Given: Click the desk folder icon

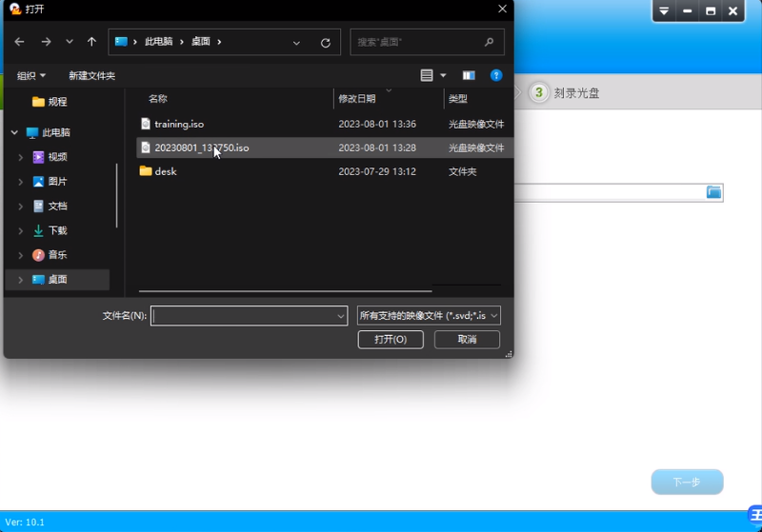Looking at the screenshot, I should coord(146,171).
